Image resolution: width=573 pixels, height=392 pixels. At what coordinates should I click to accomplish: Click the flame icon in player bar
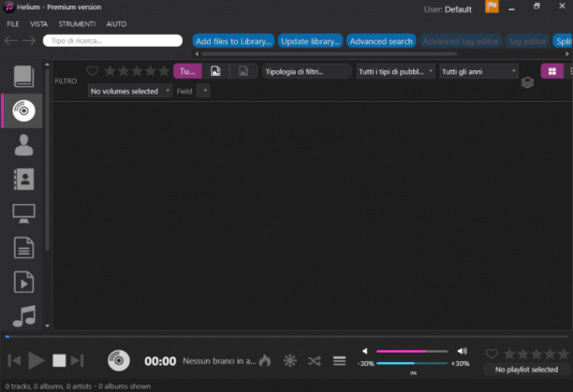click(x=265, y=360)
